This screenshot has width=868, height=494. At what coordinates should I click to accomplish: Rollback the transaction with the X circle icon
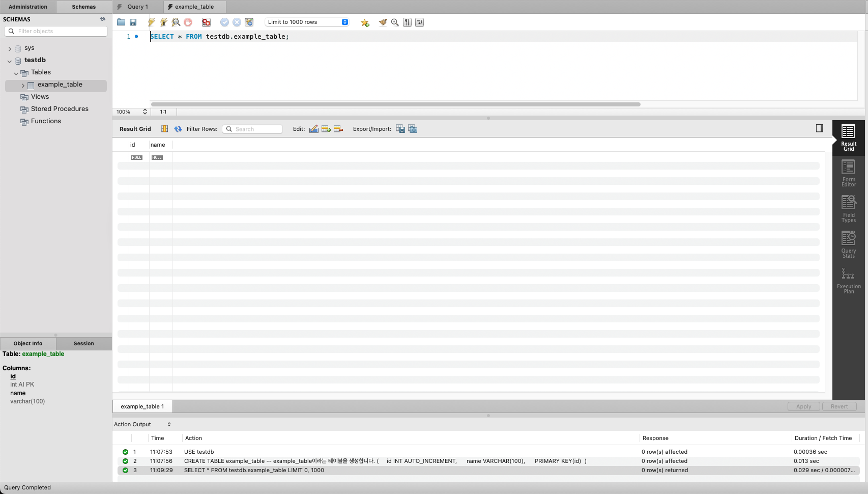pyautogui.click(x=237, y=22)
